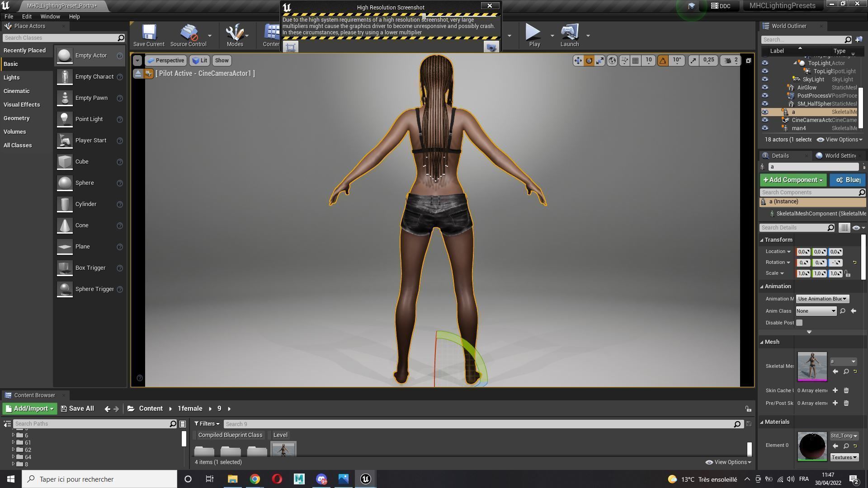Open the Anim Class None dropdown
Image resolution: width=868 pixels, height=488 pixels.
point(816,311)
